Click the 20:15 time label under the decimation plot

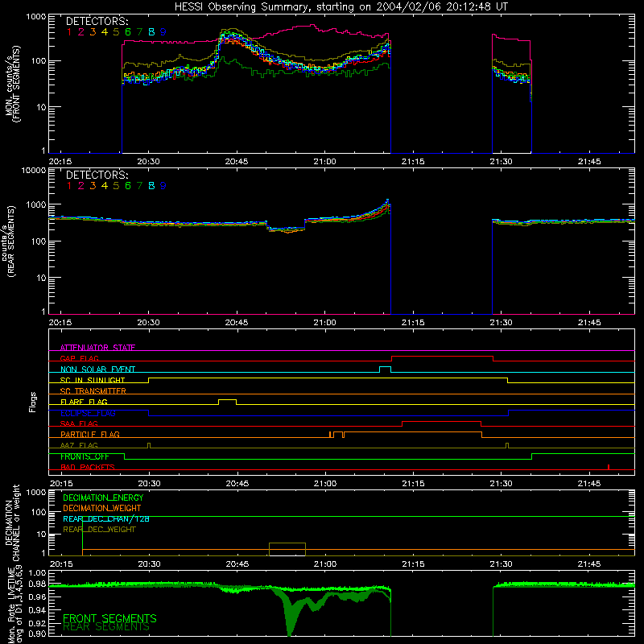61,564
